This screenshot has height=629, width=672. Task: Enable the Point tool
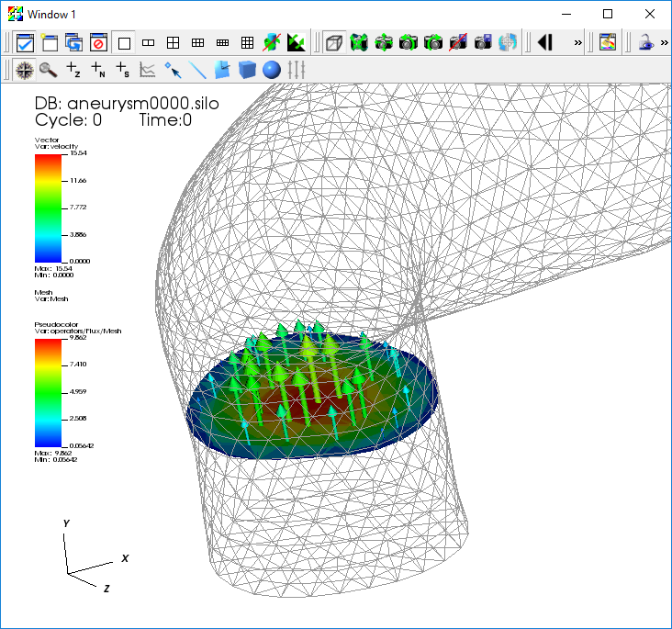point(173,70)
